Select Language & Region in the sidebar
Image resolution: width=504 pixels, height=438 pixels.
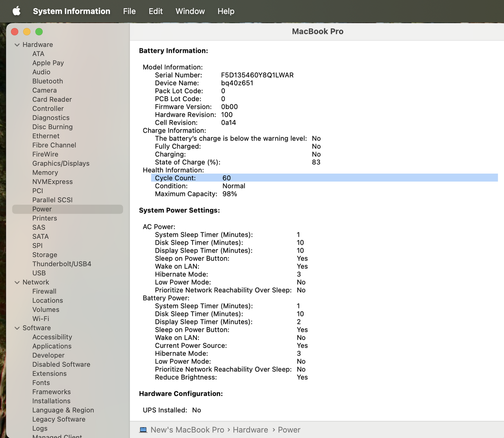tap(63, 410)
